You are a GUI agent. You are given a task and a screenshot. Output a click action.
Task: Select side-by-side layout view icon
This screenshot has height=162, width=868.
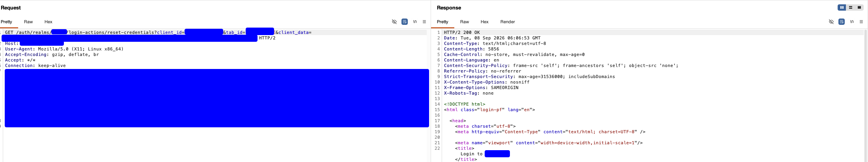point(842,7)
